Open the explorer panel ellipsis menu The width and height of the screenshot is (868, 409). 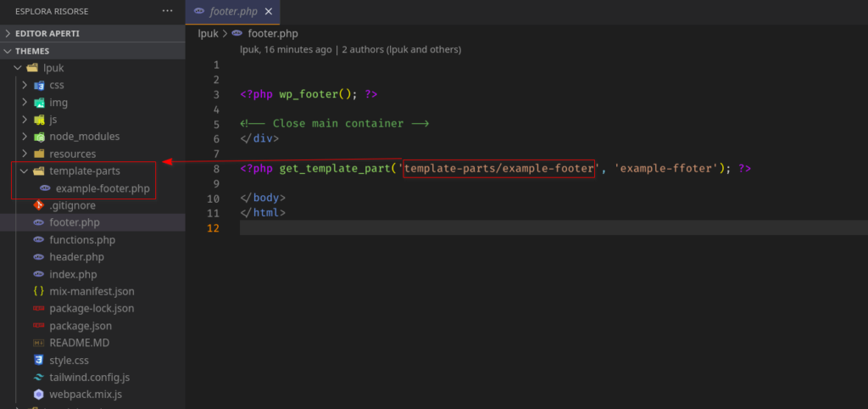click(x=167, y=11)
